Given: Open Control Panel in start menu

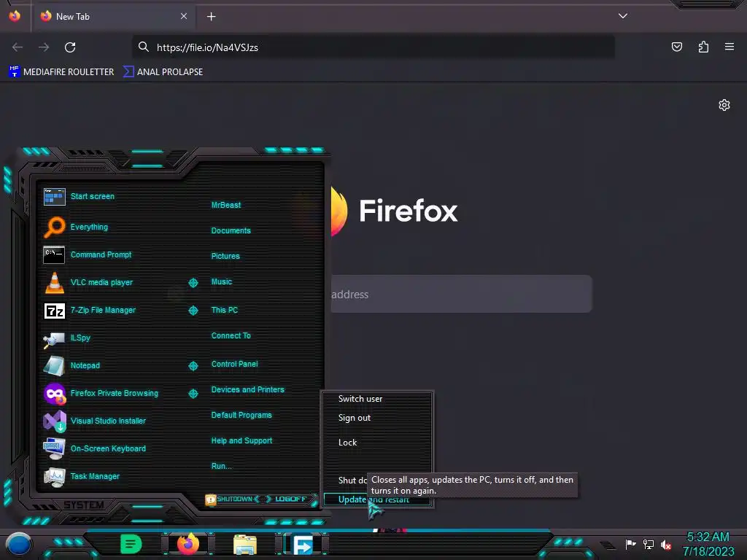Looking at the screenshot, I should [234, 365].
